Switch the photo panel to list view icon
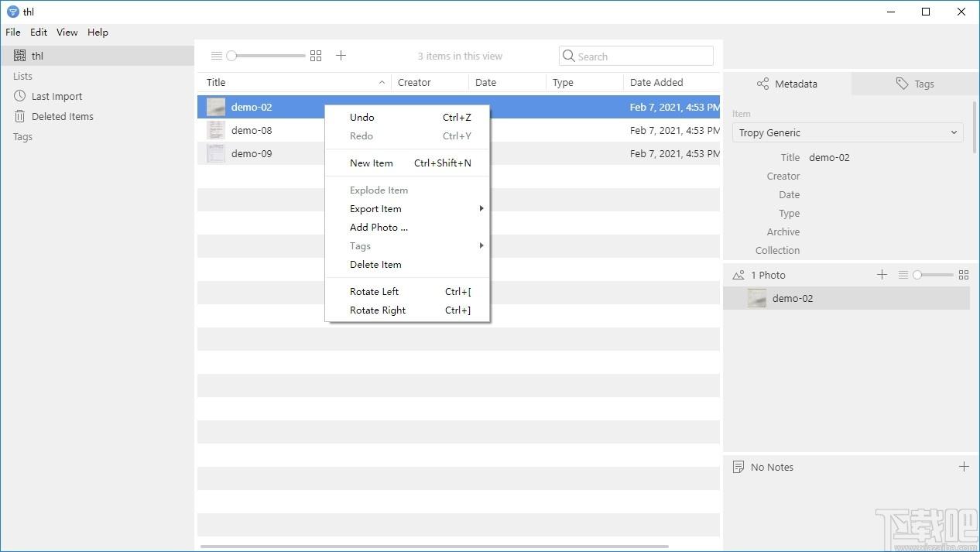980x552 pixels. pyautogui.click(x=903, y=275)
